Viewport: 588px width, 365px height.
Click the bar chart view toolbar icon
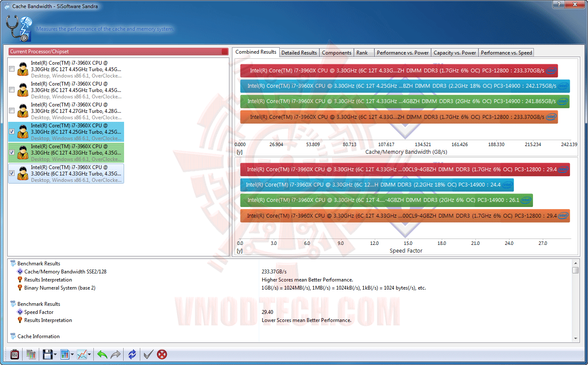click(65, 354)
